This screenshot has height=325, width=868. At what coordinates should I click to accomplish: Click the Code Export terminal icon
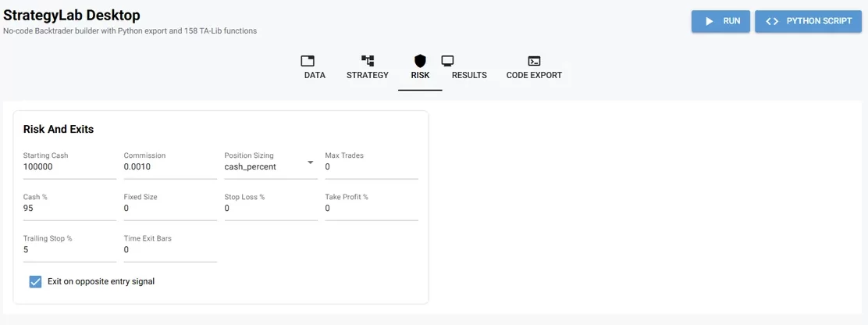click(534, 61)
